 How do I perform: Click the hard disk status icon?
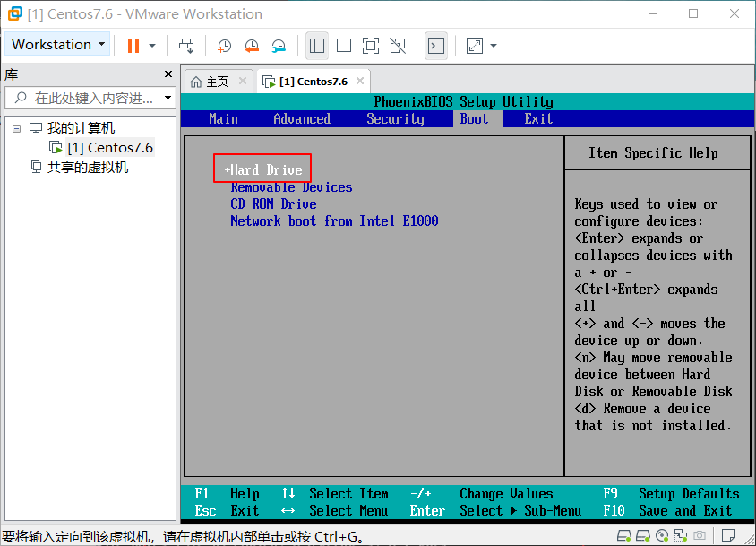tap(624, 535)
